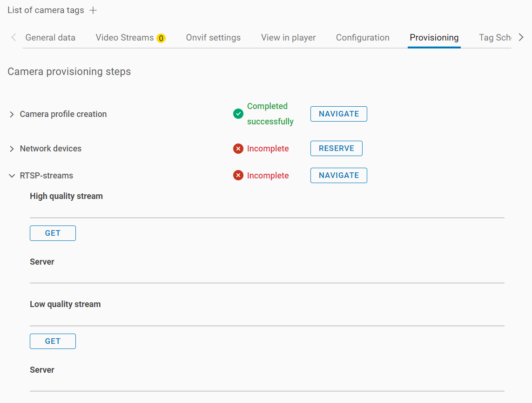Viewport: 532px width, 403px height.
Task: Expand the Camera profile creation step
Action: [12, 115]
